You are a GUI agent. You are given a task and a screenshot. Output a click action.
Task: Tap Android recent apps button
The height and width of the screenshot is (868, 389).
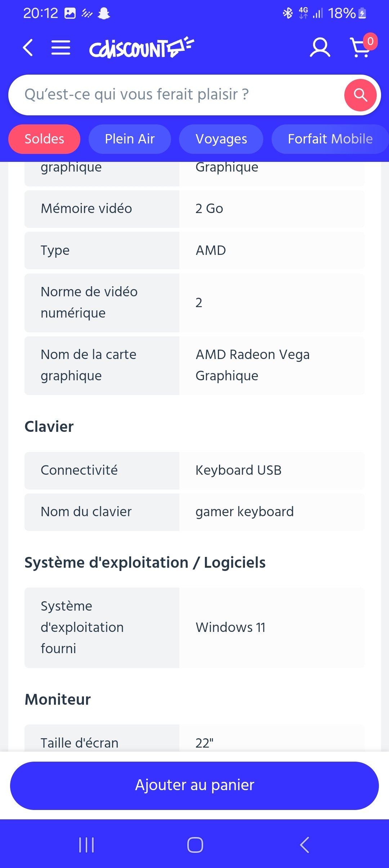(86, 845)
